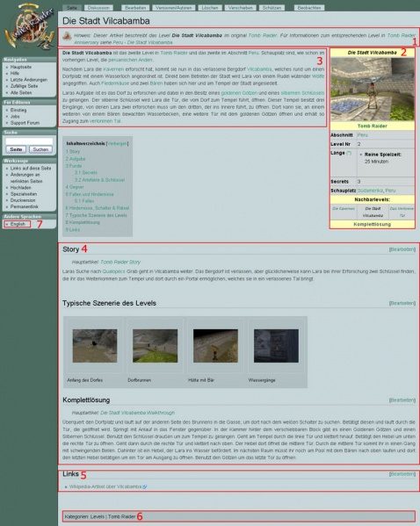Focus the Suche input field
Image resolution: width=420 pixels, height=526 pixels.
pos(29,141)
